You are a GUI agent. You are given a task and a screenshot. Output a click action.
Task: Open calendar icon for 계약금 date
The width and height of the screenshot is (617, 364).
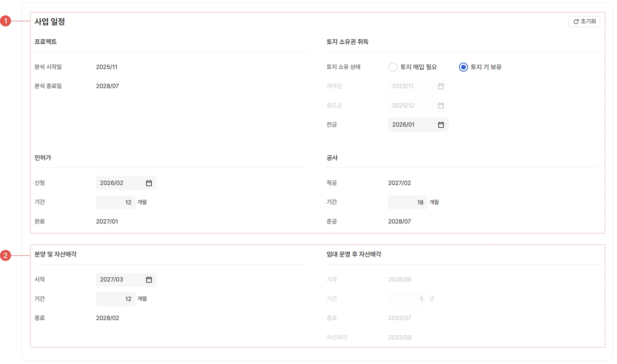(441, 86)
